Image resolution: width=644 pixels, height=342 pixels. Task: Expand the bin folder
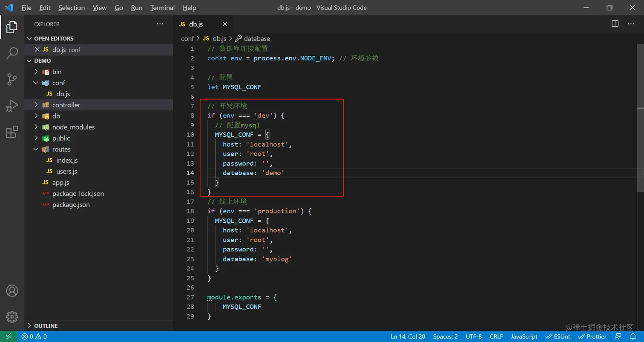[99, 72]
